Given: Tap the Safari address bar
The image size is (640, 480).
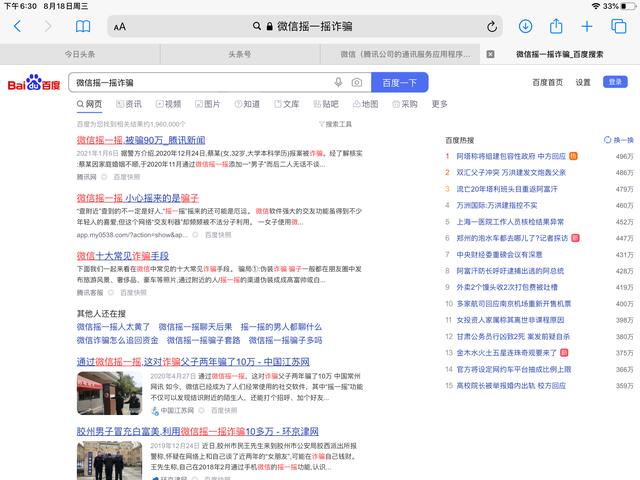Looking at the screenshot, I should [x=304, y=27].
